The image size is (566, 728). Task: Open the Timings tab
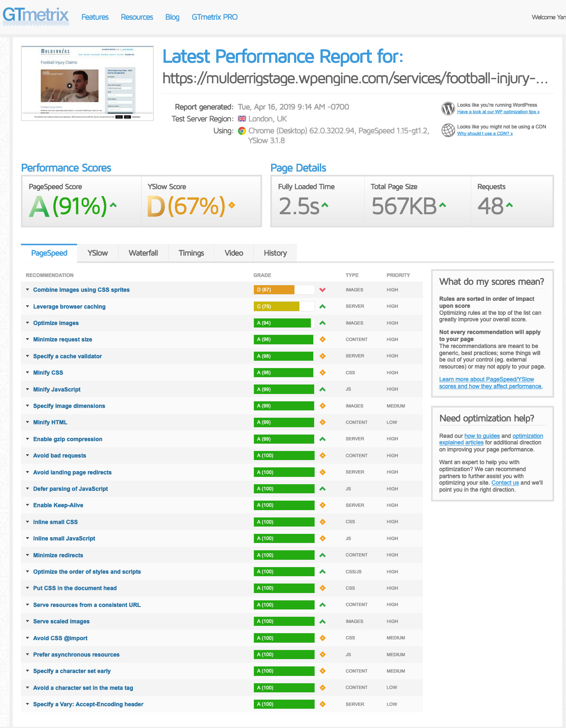tap(192, 253)
